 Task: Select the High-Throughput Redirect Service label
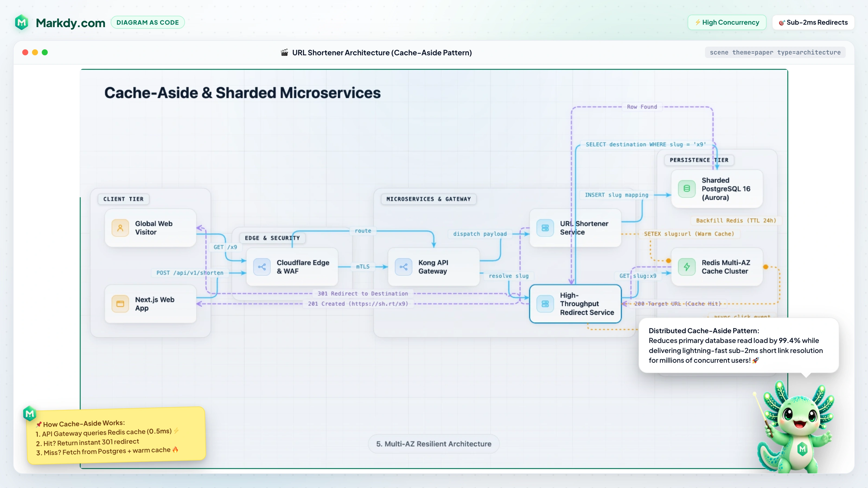coord(587,304)
